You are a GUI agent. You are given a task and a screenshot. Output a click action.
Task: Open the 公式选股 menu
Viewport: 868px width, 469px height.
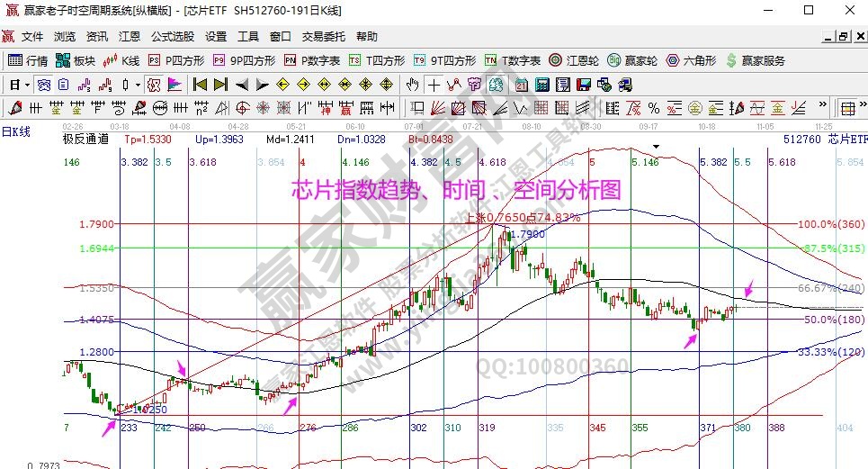[172, 37]
